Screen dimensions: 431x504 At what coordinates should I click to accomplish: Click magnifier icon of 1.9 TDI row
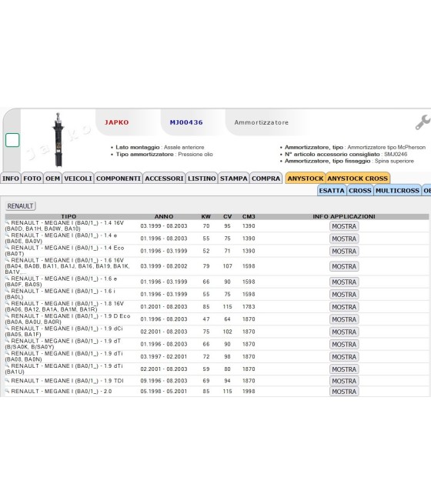(x=8, y=381)
